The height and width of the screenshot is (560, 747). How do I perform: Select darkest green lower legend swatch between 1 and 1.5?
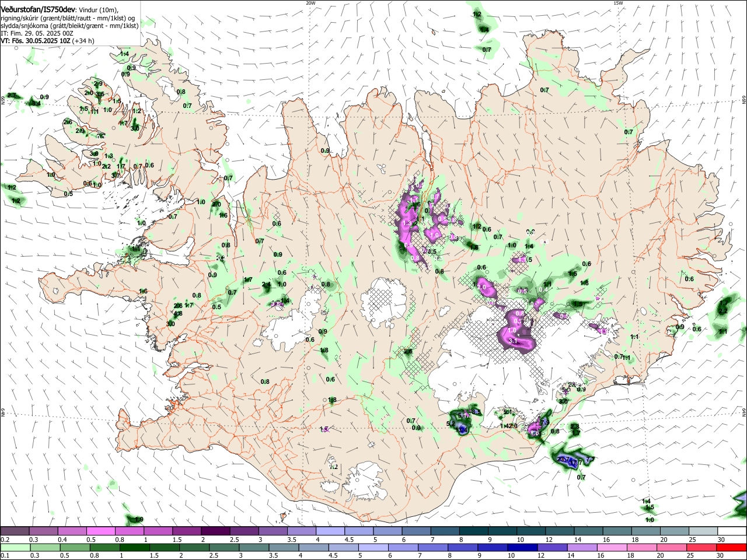point(134,547)
